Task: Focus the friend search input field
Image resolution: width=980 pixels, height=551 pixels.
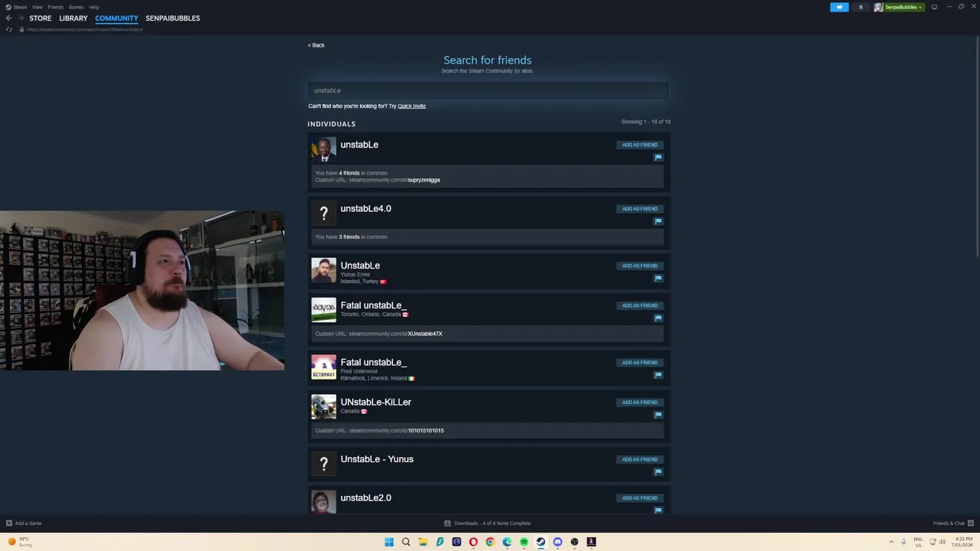Action: click(x=488, y=90)
